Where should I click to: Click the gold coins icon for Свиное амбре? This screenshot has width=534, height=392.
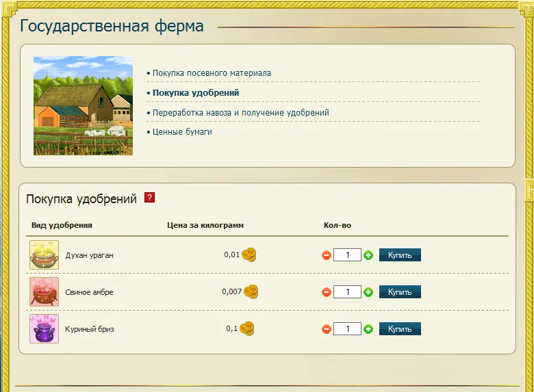(251, 291)
